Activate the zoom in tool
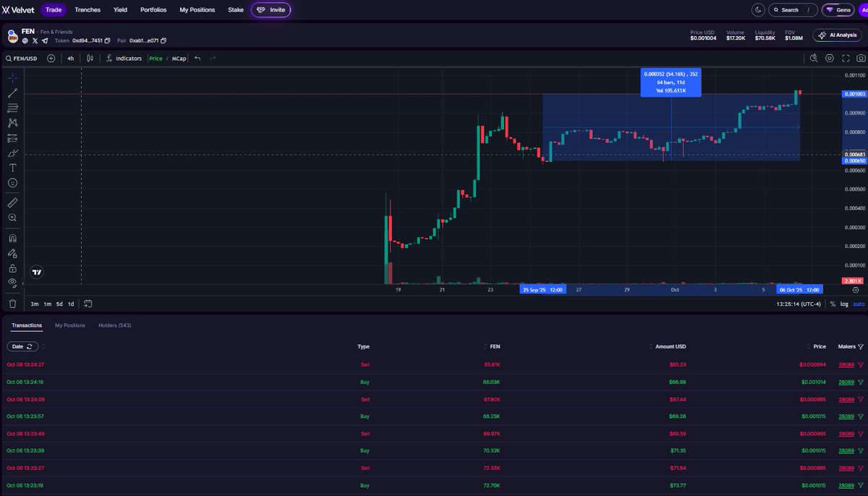The width and height of the screenshot is (868, 496). (12, 218)
